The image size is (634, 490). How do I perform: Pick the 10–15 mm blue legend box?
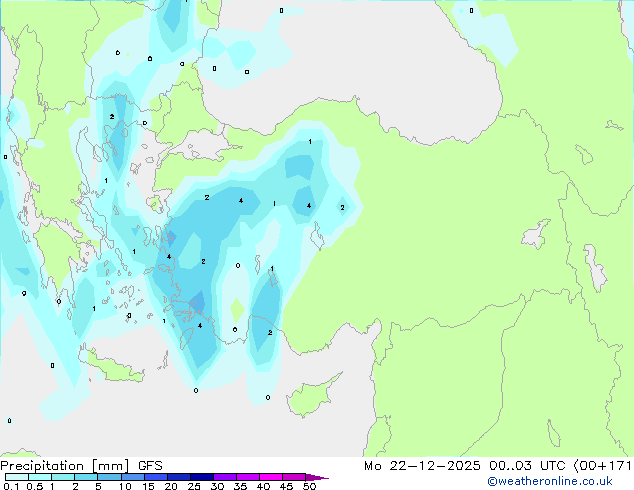[x=132, y=477]
